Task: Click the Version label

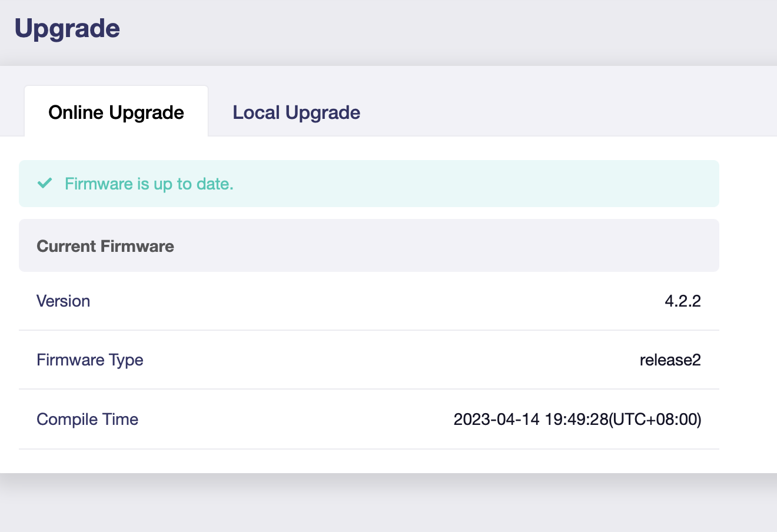Action: pyautogui.click(x=64, y=301)
